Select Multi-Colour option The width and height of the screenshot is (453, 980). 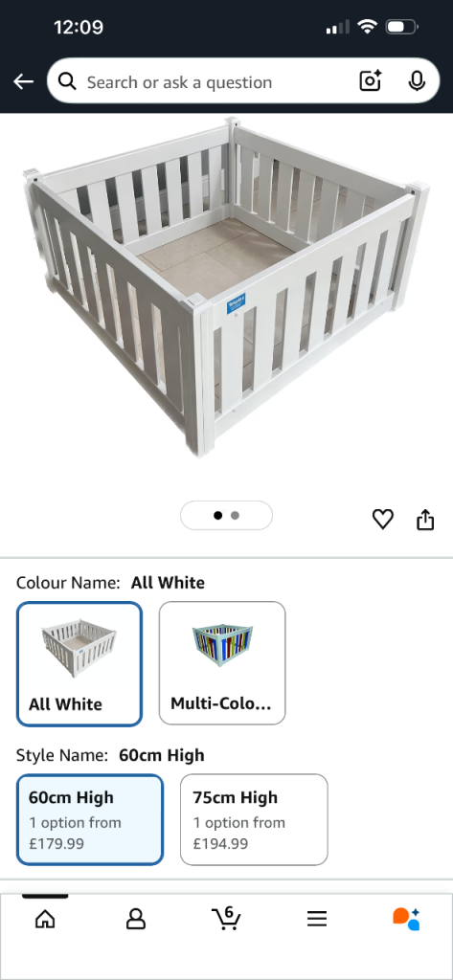tap(222, 664)
